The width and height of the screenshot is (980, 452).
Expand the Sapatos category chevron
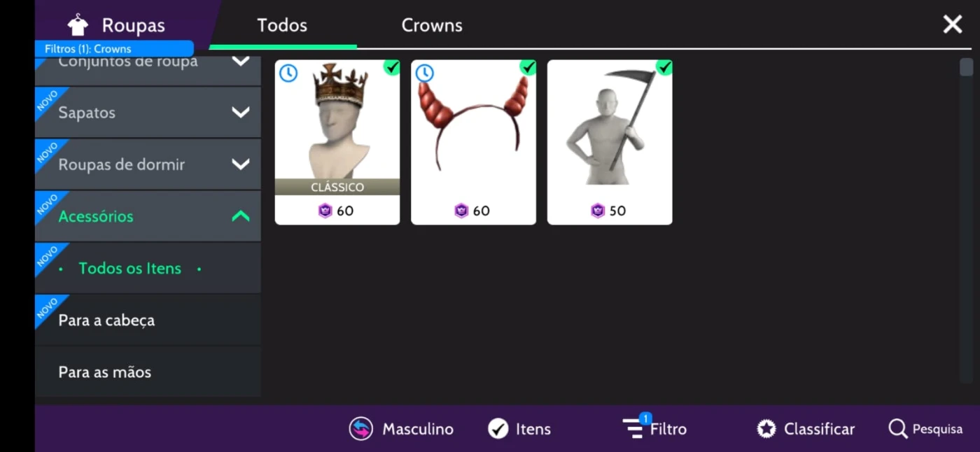(x=241, y=112)
